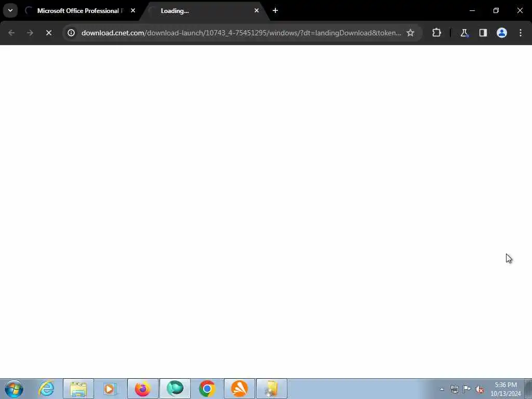Viewport: 532px width, 399px height.
Task: Open network status tray icon
Action: (454, 389)
